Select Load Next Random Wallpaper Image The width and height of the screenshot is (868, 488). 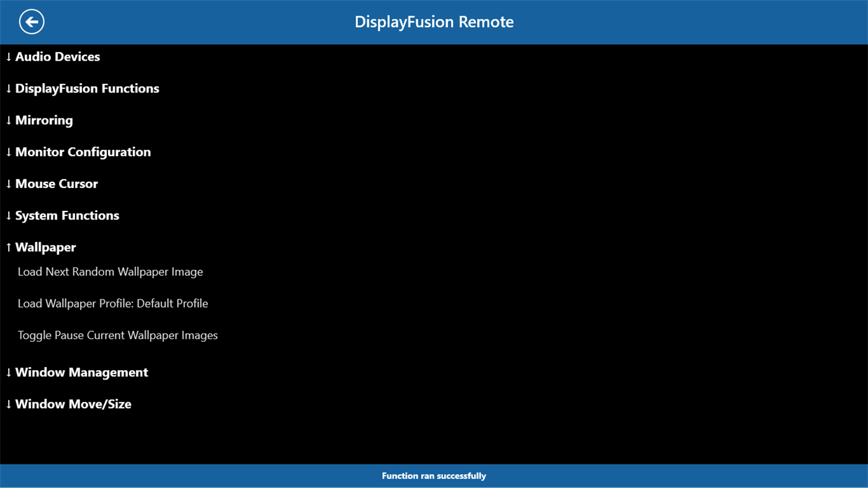[x=110, y=271]
